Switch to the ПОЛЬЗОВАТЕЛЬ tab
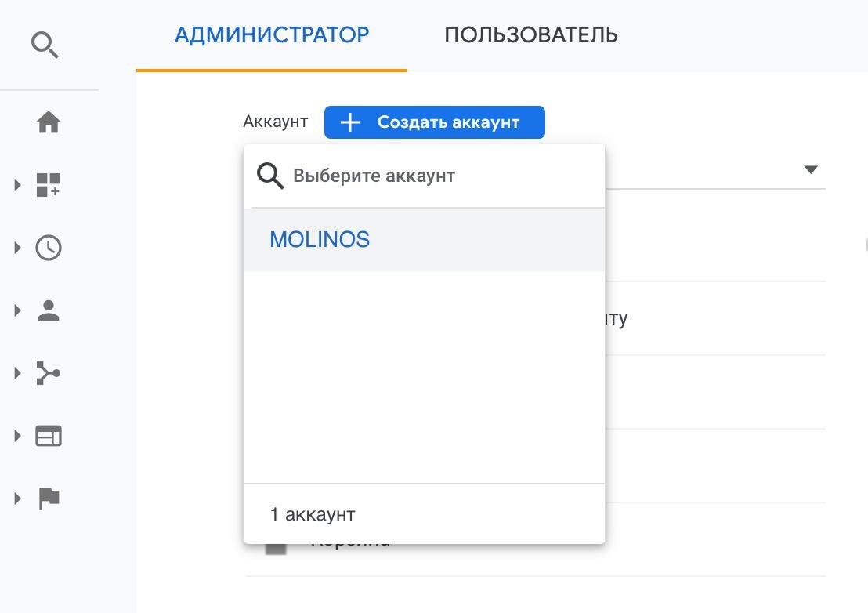 coord(531,34)
